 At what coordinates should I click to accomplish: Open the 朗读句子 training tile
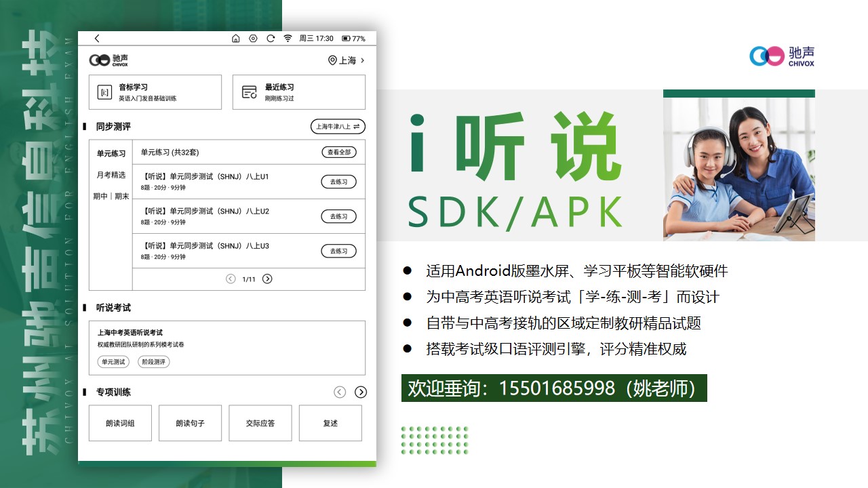point(190,423)
